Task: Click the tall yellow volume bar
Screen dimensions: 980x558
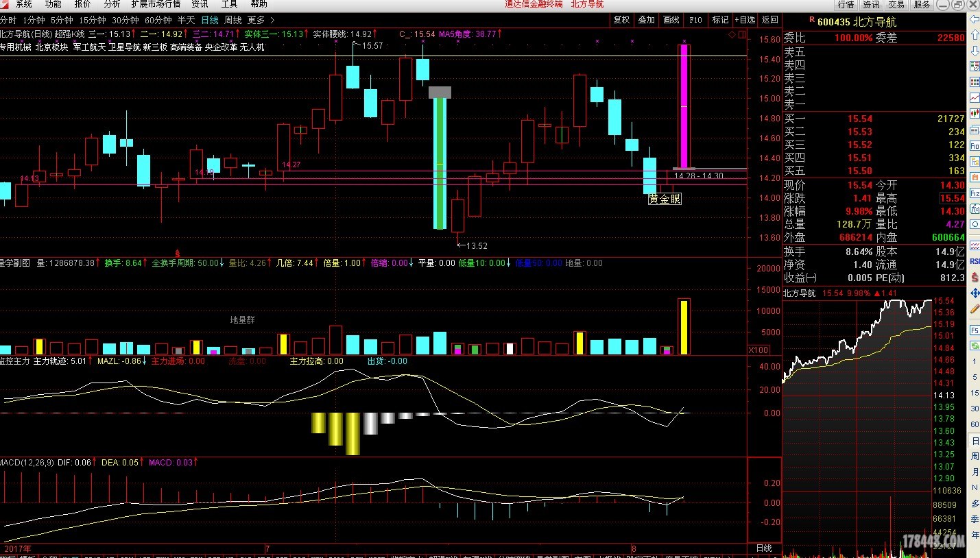Action: click(x=684, y=326)
